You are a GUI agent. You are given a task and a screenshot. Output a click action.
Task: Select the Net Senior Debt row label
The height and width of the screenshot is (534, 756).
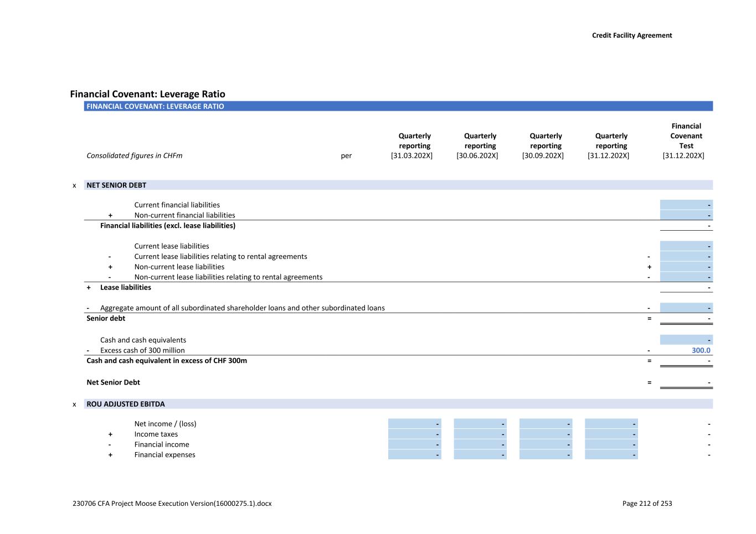pyautogui.click(x=113, y=382)
